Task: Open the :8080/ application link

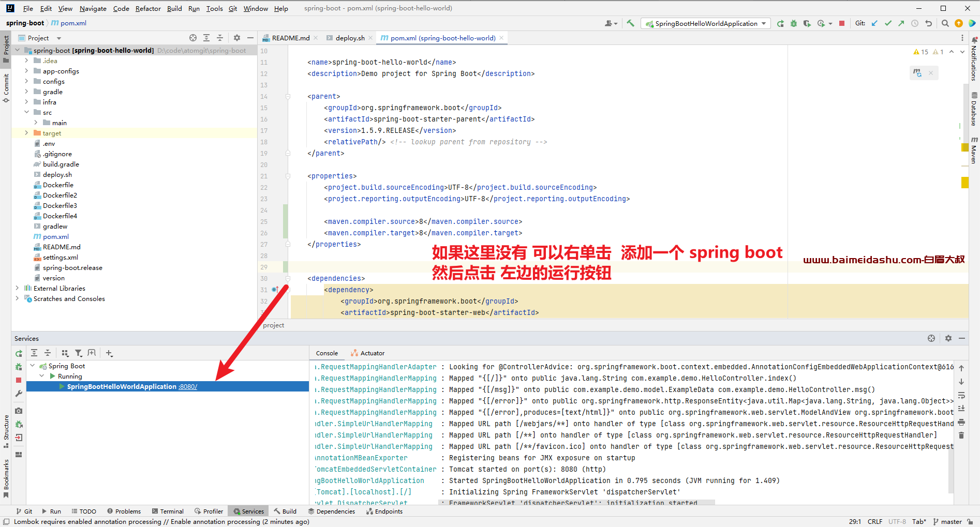Action: click(x=188, y=386)
